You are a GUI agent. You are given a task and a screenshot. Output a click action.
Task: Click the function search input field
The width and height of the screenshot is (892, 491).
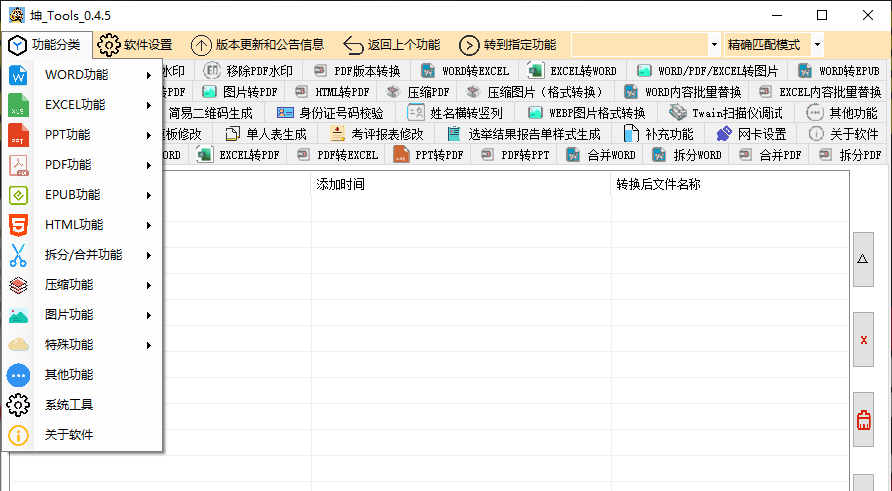click(640, 45)
